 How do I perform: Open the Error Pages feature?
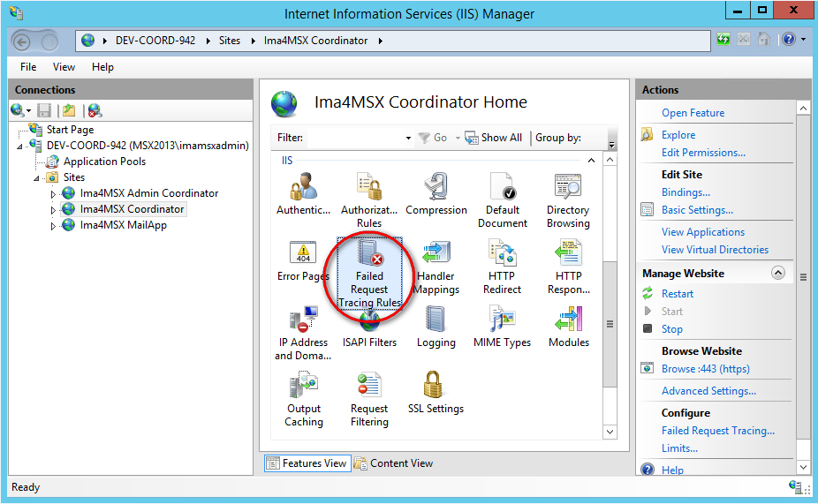click(x=303, y=260)
